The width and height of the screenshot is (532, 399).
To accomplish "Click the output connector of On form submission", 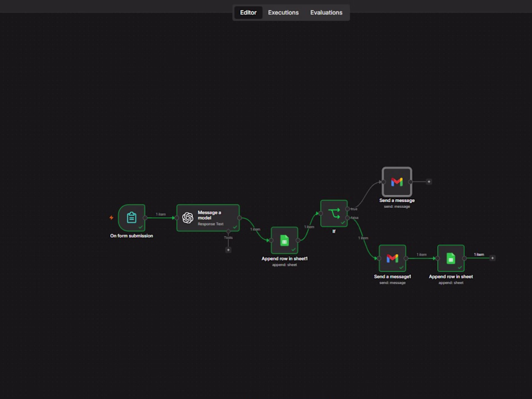I will 145,218.
